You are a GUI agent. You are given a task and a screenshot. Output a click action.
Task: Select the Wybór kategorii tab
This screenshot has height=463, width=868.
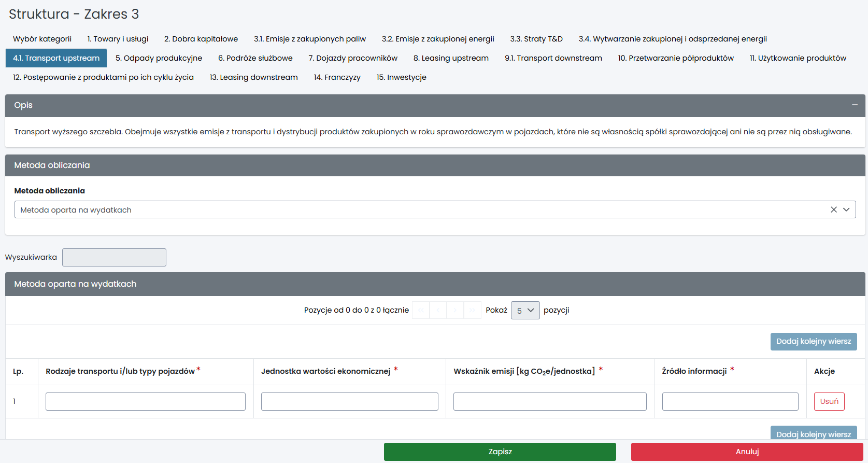click(42, 39)
